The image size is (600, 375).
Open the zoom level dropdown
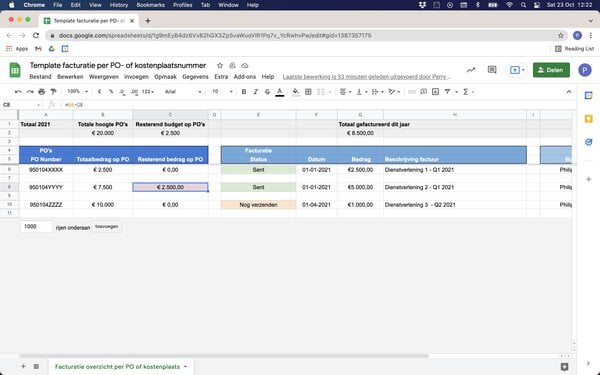click(78, 92)
